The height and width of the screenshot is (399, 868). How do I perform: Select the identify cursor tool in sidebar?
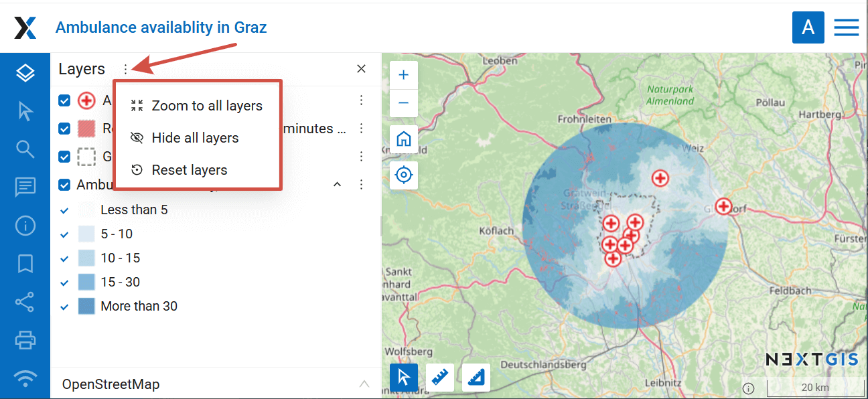25,111
